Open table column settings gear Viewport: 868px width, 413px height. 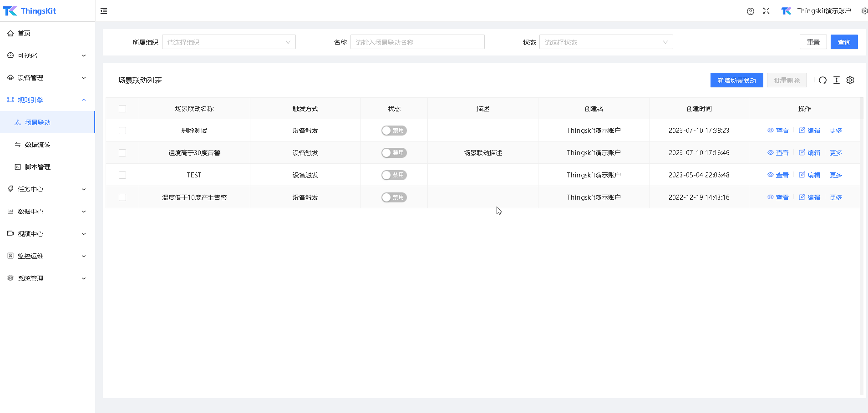[x=850, y=81]
